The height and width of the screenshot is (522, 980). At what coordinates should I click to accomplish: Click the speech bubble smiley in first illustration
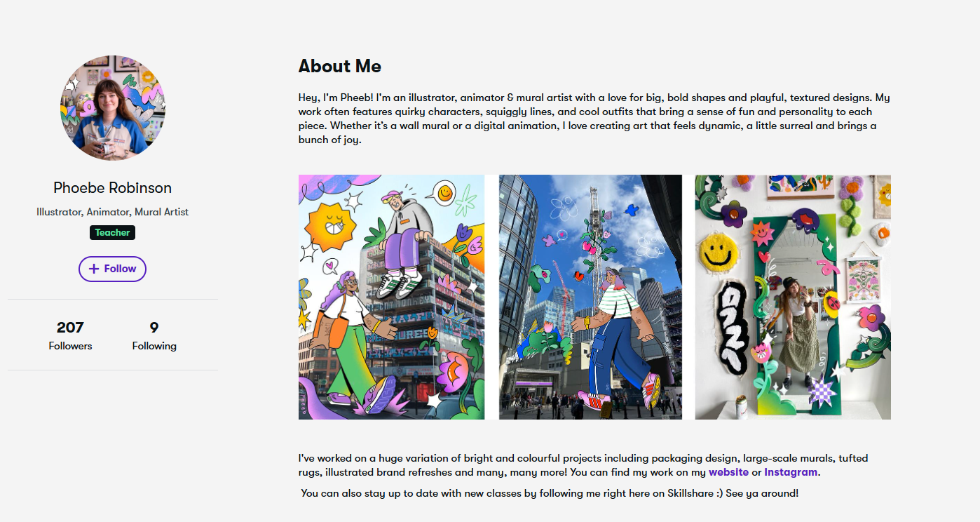coord(444,190)
